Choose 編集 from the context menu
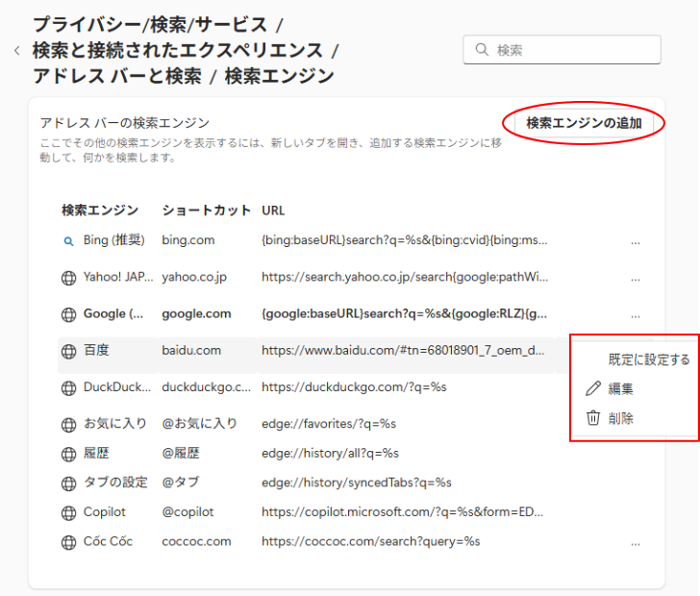 pos(620,388)
